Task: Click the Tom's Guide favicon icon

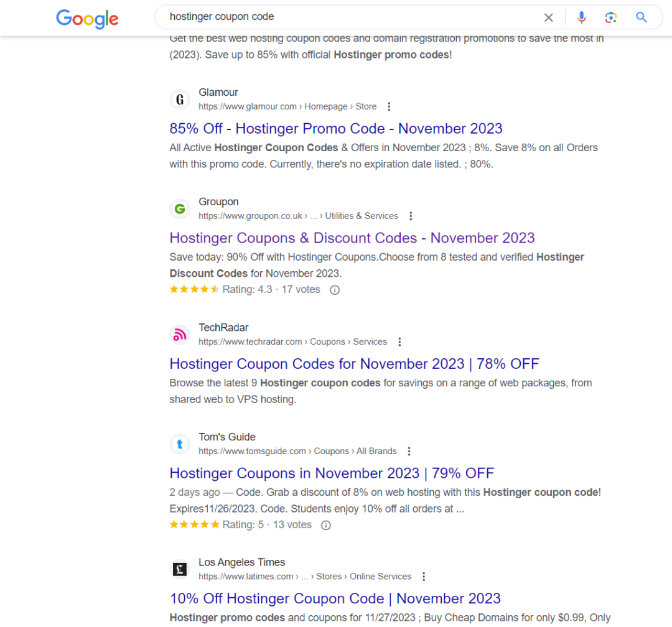Action: click(180, 444)
